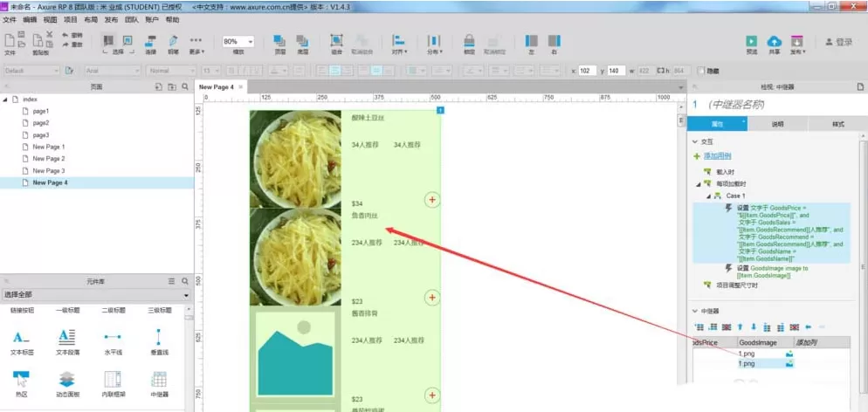Image resolution: width=868 pixels, height=412 pixels.
Task: Click the 热区 hot spot widget
Action: pos(22,384)
